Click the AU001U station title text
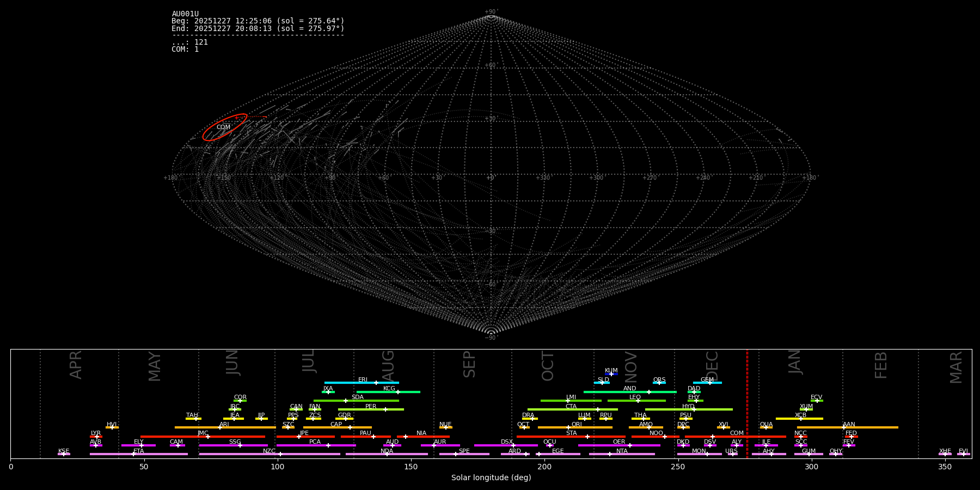The image size is (980, 490). coord(185,14)
